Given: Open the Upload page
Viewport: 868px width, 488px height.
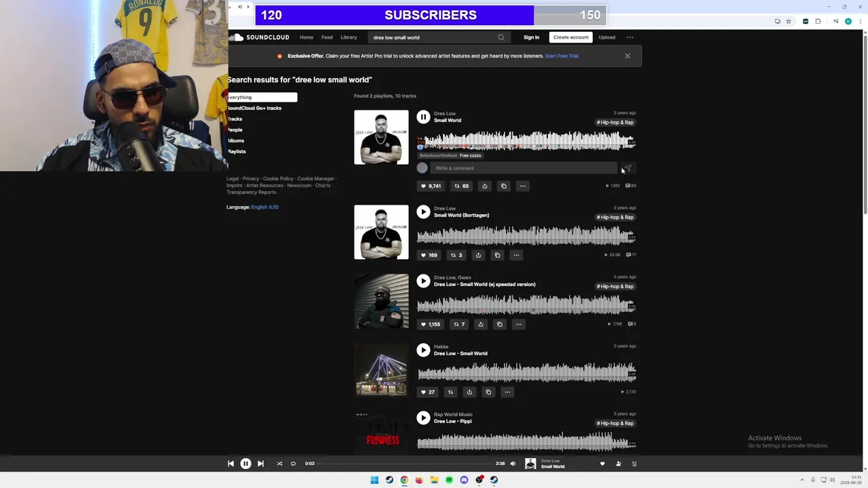Looking at the screenshot, I should click(607, 37).
